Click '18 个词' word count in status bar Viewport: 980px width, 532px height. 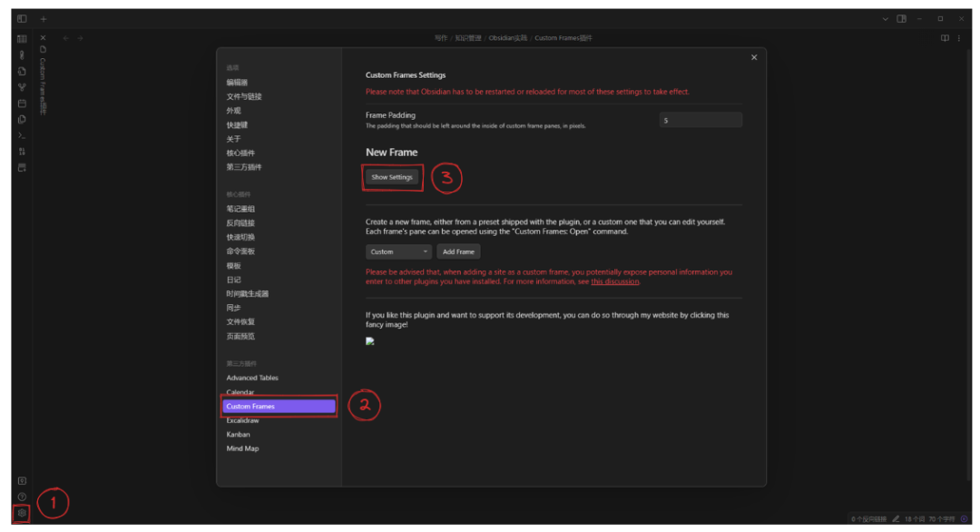point(915,519)
